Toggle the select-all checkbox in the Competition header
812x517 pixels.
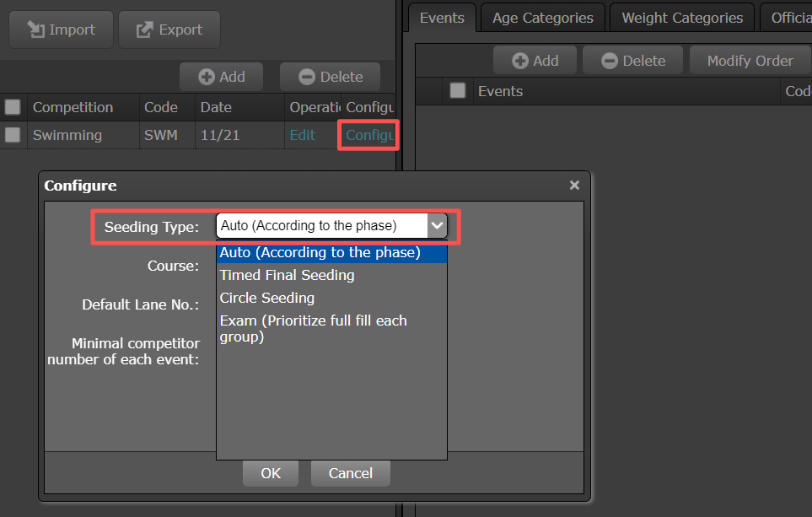click(x=13, y=107)
